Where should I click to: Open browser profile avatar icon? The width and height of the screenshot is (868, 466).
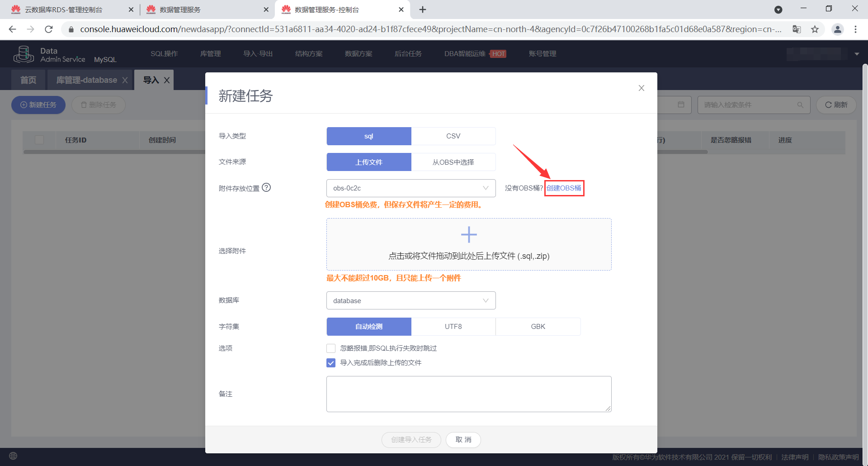click(837, 29)
